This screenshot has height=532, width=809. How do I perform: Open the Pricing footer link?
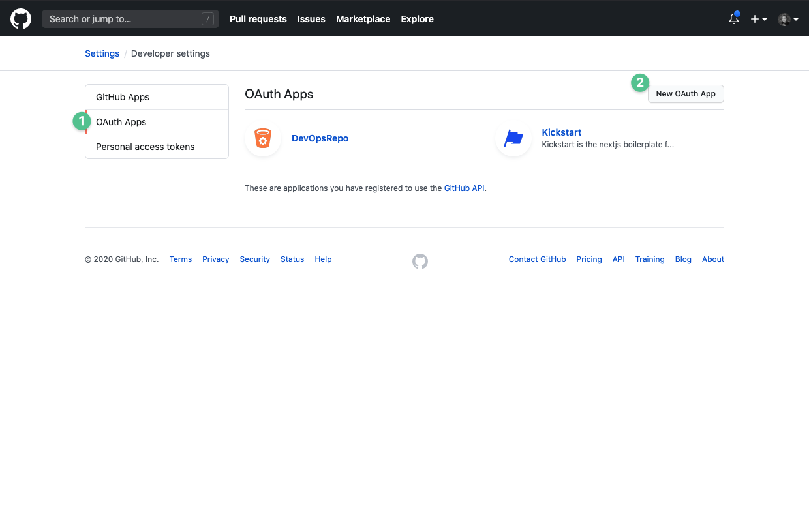pyautogui.click(x=589, y=259)
